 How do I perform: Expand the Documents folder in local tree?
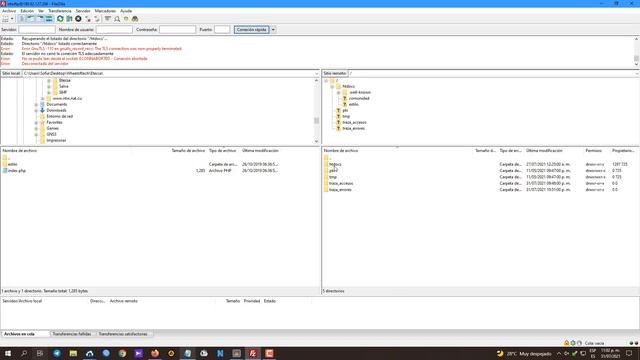(36, 104)
